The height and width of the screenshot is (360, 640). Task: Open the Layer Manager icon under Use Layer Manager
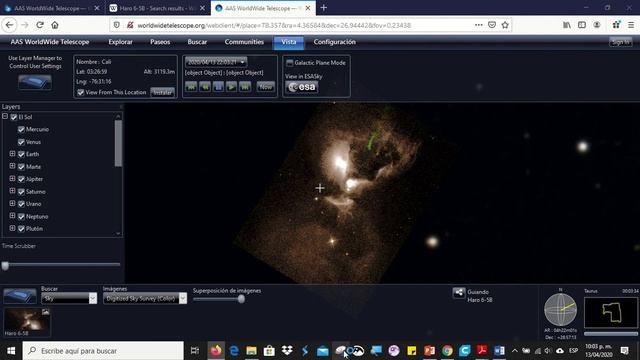point(35,82)
